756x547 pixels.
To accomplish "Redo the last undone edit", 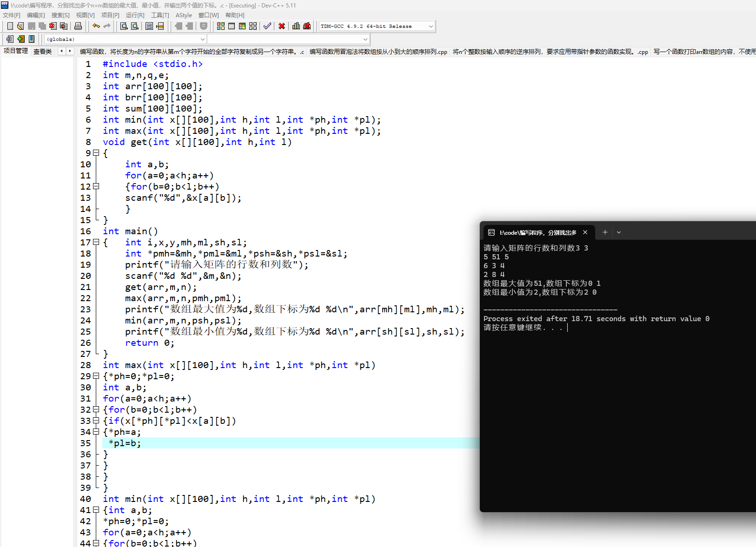I will pos(107,26).
